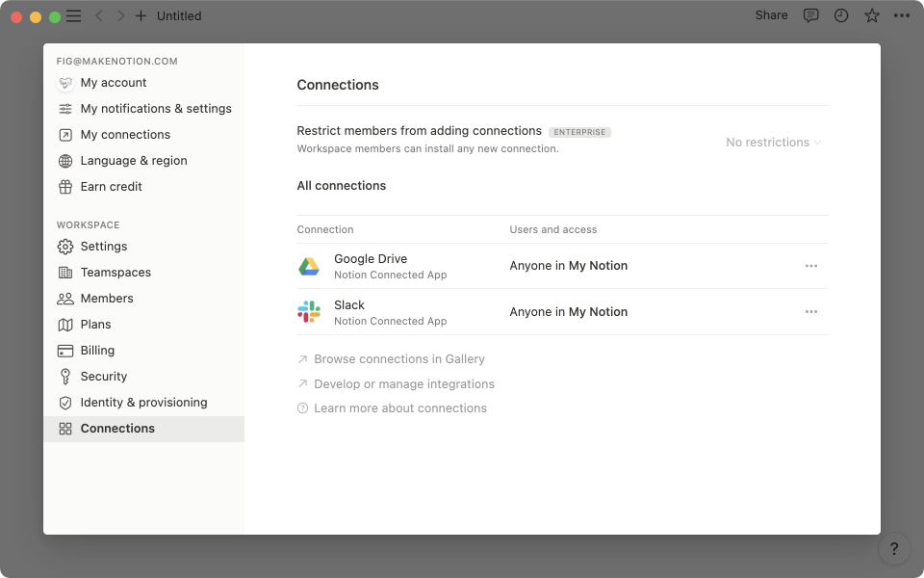Open the help question mark button
Viewport: 924px width, 578px height.
coord(894,549)
